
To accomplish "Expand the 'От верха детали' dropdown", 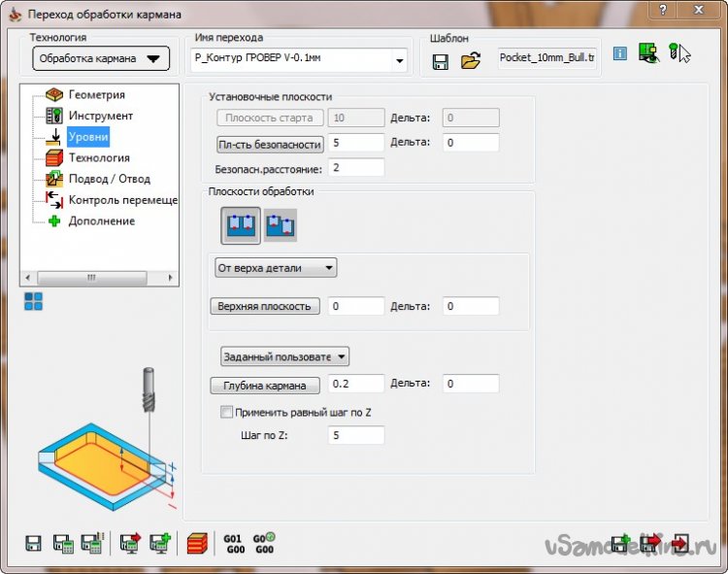I will [276, 267].
